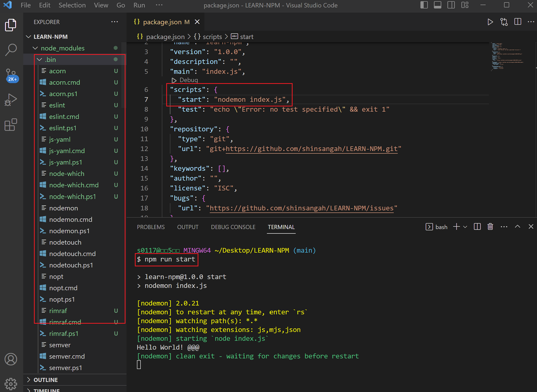The width and height of the screenshot is (537, 392).
Task: Click the Debug code lens above scripts
Action: click(189, 80)
